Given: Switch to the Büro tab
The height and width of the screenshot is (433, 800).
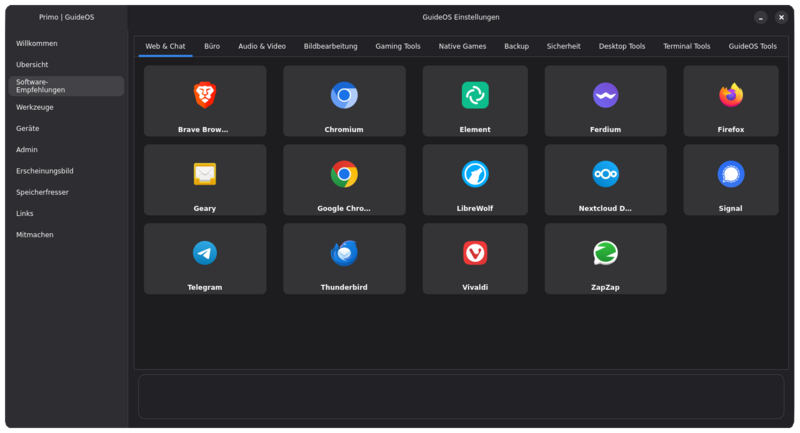Looking at the screenshot, I should point(212,46).
